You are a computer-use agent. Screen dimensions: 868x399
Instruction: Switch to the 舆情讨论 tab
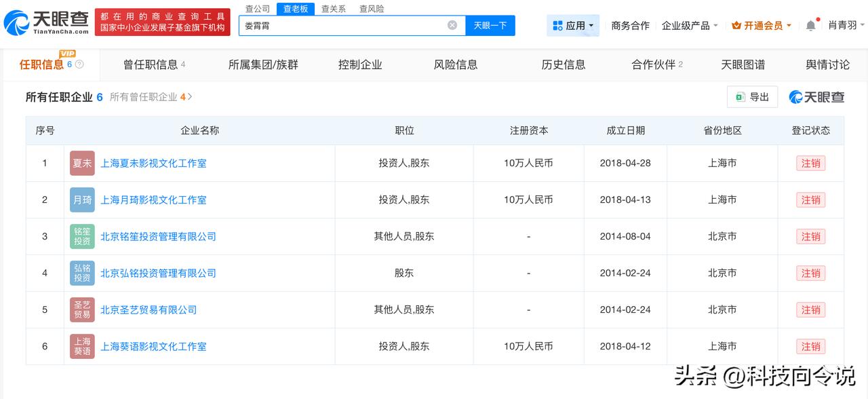point(828,64)
